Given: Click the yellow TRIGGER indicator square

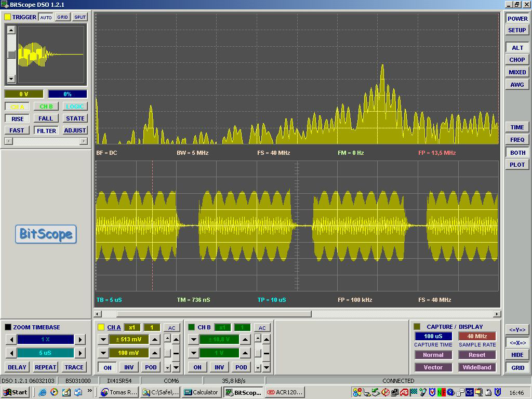Looking at the screenshot, I should (x=7, y=17).
